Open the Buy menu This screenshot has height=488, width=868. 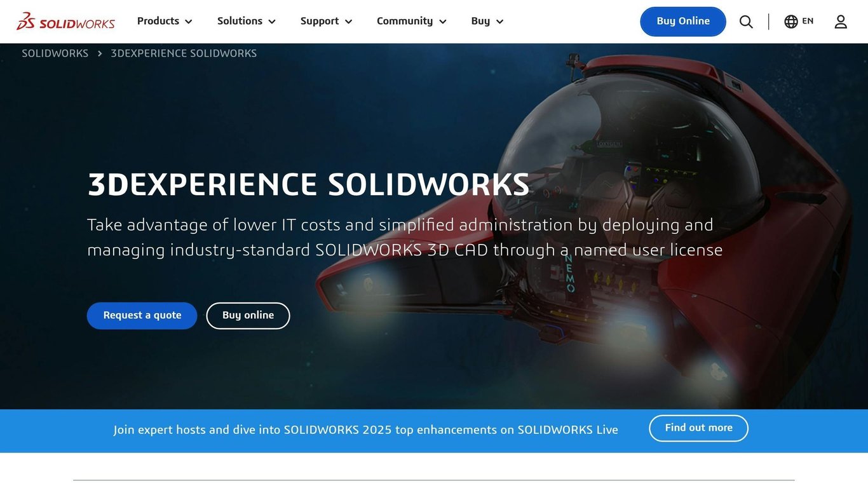480,21
